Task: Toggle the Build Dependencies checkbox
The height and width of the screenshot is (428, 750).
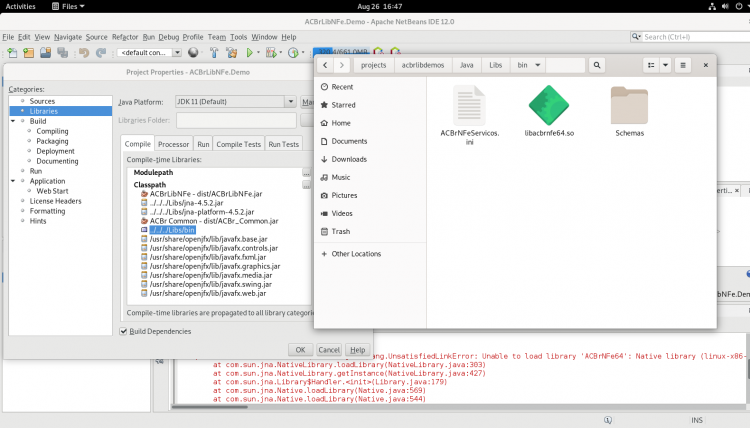Action: [x=123, y=331]
